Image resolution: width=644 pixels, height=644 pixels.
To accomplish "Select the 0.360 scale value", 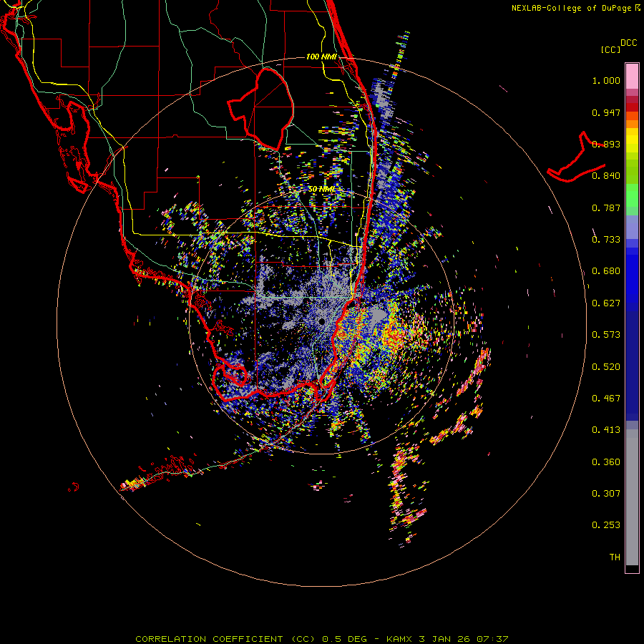I will pos(606,462).
